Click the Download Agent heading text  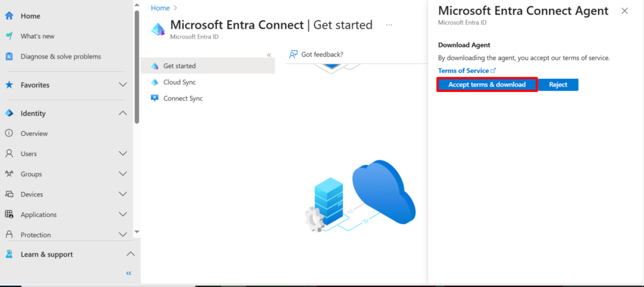[464, 45]
